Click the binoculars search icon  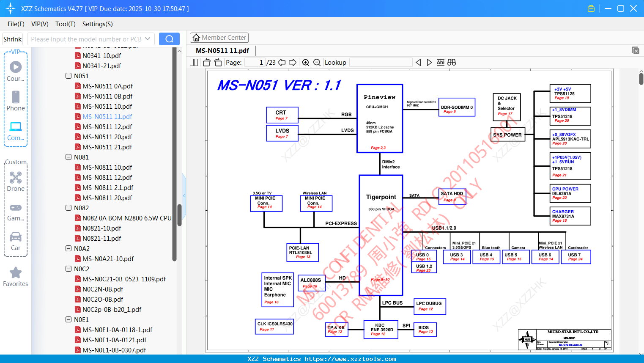452,63
